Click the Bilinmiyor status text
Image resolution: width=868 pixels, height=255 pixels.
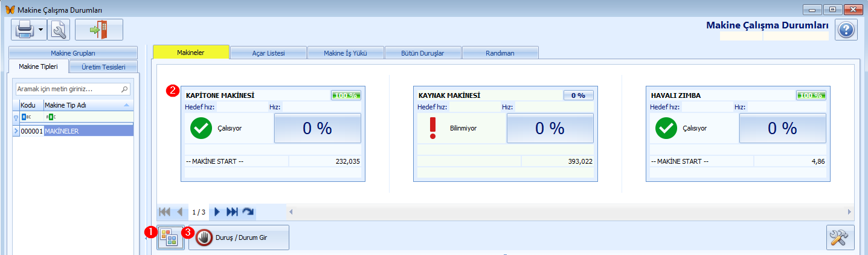click(x=464, y=128)
